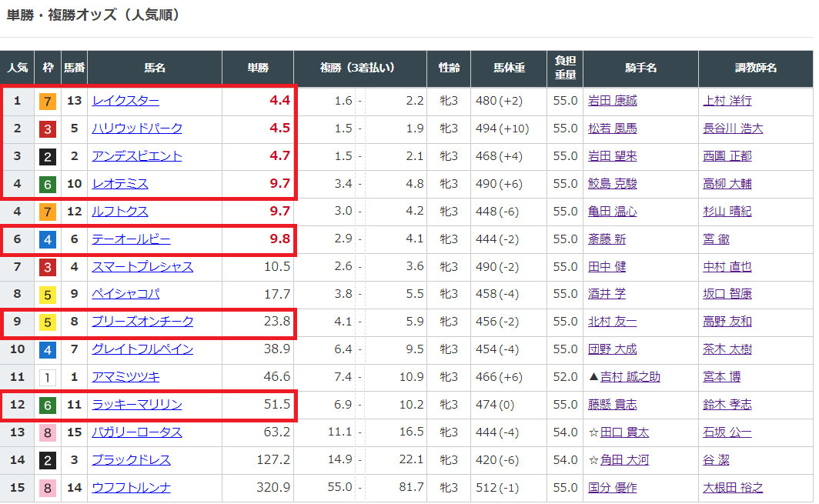This screenshot has height=504, width=819.
Task: Open horse page for ルフトクス
Action: (120, 212)
